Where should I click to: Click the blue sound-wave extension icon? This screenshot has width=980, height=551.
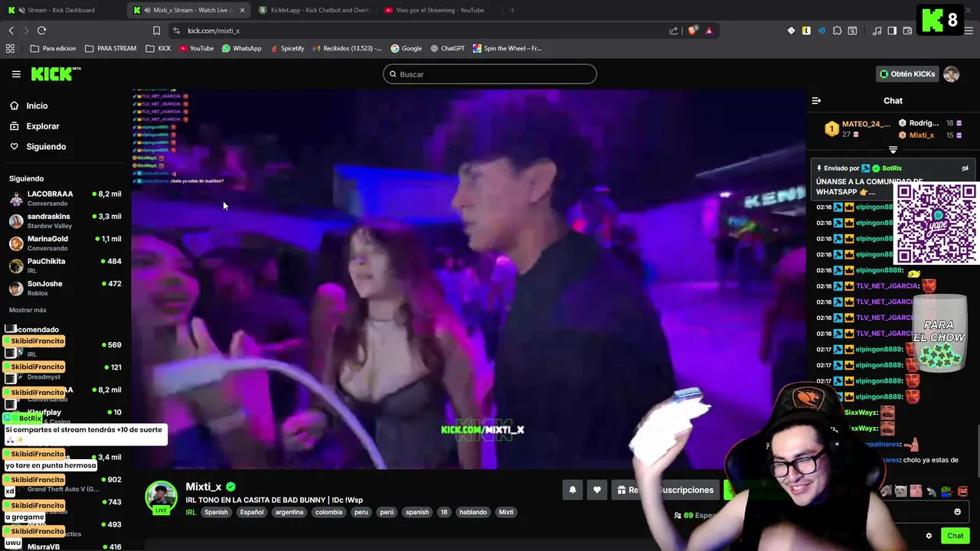pyautogui.click(x=822, y=31)
